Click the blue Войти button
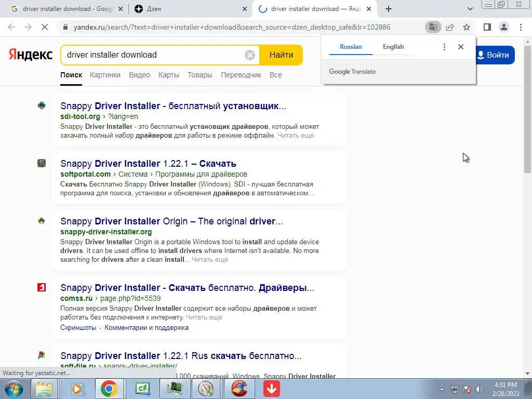Viewport: 532px width, 399px height. (x=495, y=55)
